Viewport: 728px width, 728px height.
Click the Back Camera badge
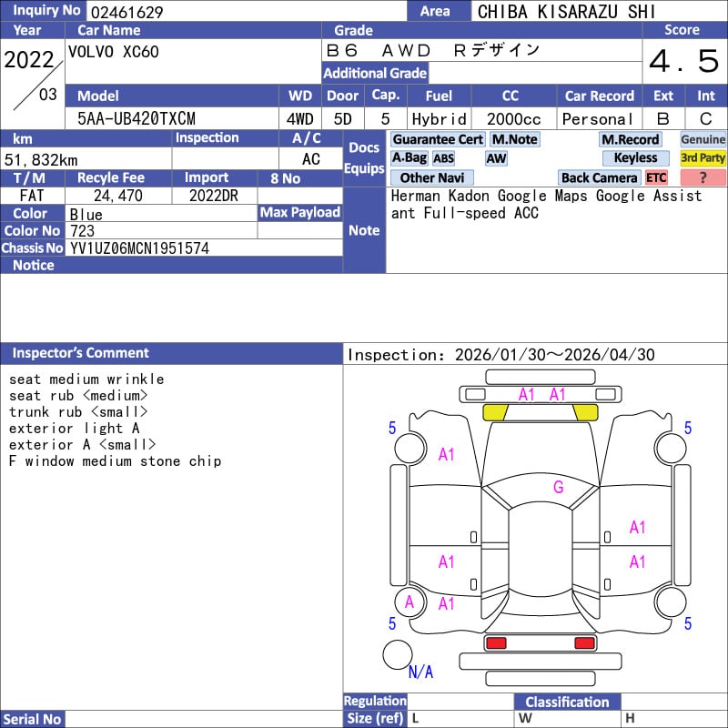click(x=599, y=177)
